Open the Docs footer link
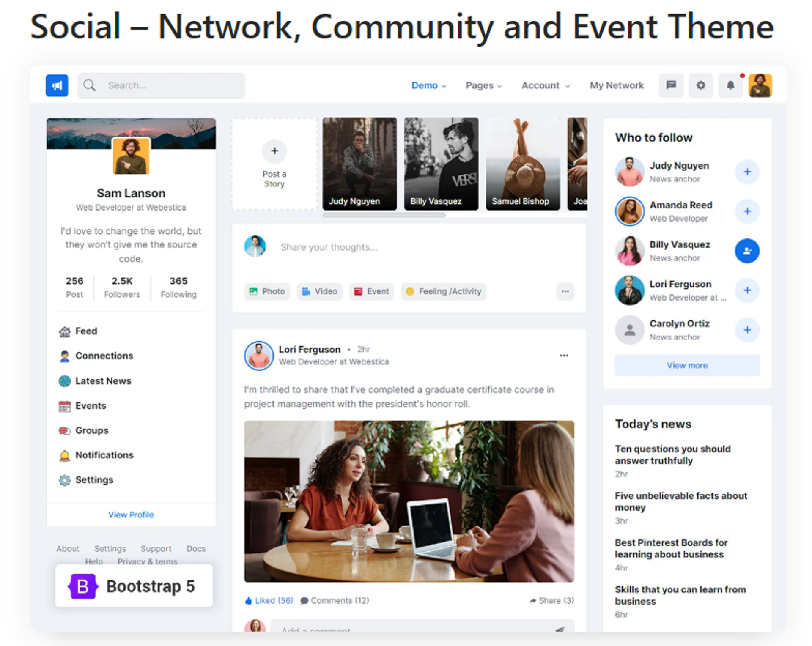This screenshot has height=646, width=812. click(x=196, y=549)
